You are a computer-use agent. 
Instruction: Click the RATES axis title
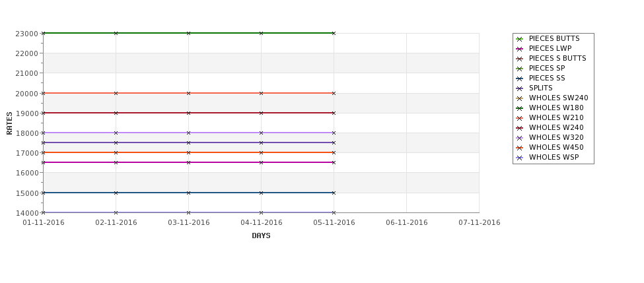pos(9,123)
